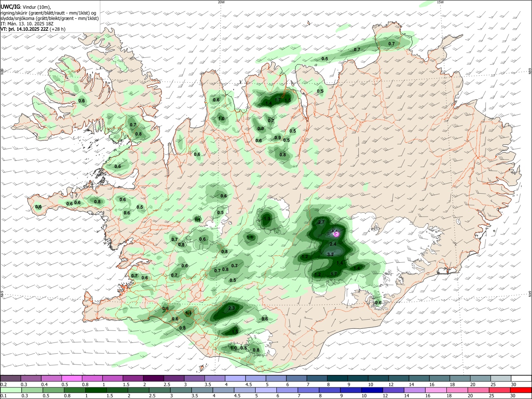Click the 0.2 label in top legend row
Screen dimensions: 532x399
point(4,384)
